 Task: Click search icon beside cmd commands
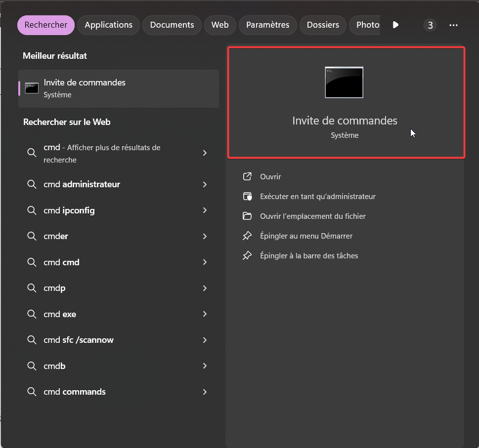(32, 392)
